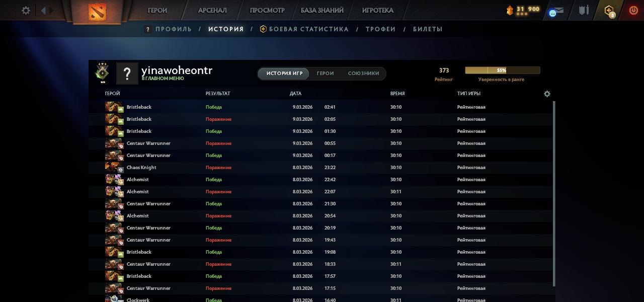Click the rank confidence 55% progress bar

point(502,70)
